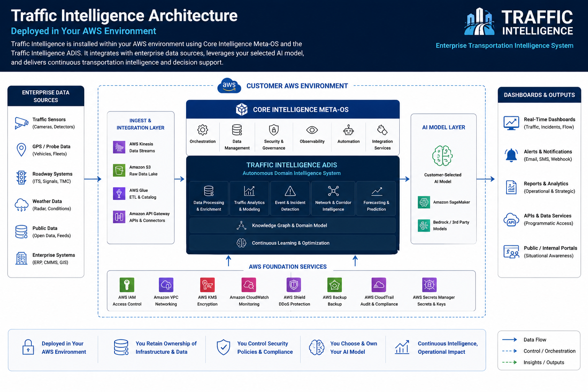Click the Amazon SageMaker icon

click(x=424, y=202)
